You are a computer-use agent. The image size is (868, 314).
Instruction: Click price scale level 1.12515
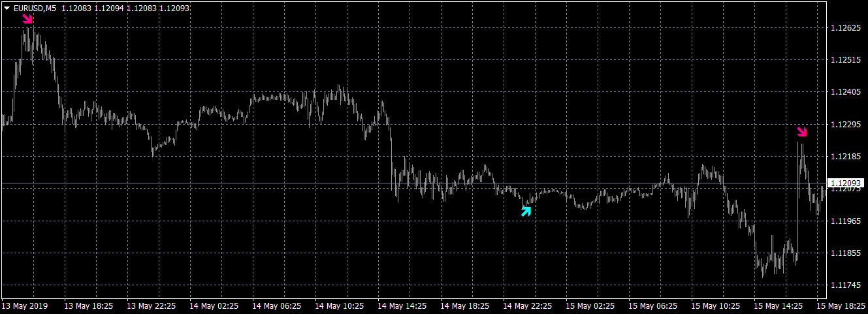click(x=844, y=60)
